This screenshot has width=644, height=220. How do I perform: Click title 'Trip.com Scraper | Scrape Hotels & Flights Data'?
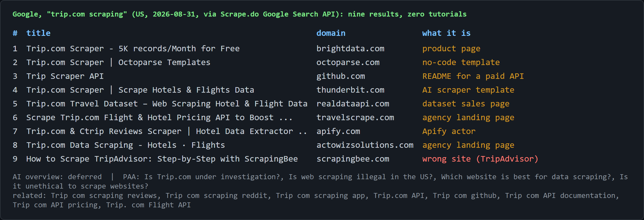(x=140, y=90)
